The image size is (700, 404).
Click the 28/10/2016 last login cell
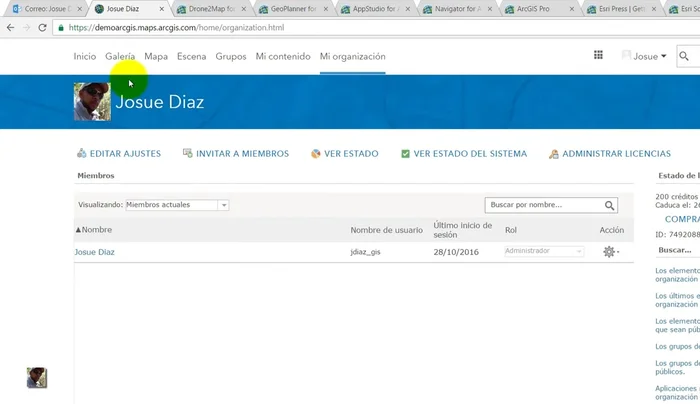pyautogui.click(x=456, y=252)
